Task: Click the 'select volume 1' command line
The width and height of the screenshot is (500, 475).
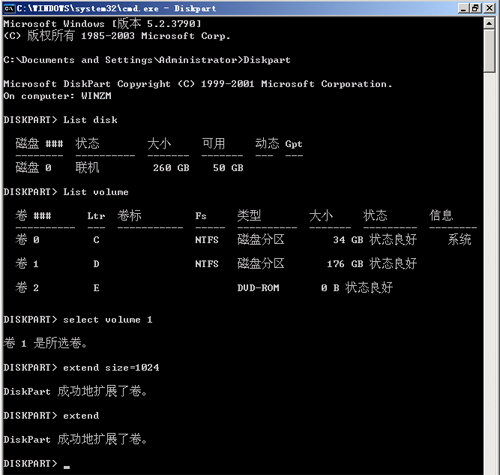Action: [x=78, y=319]
